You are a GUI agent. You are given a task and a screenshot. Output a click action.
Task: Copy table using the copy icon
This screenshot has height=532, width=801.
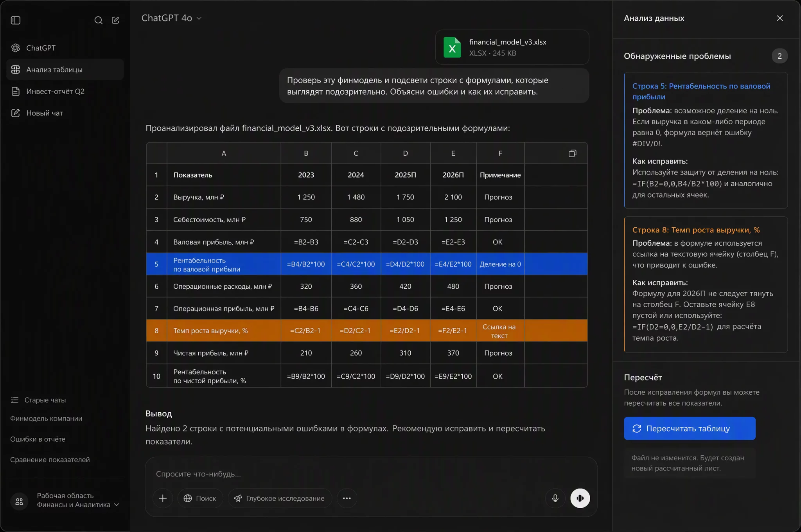[572, 153]
